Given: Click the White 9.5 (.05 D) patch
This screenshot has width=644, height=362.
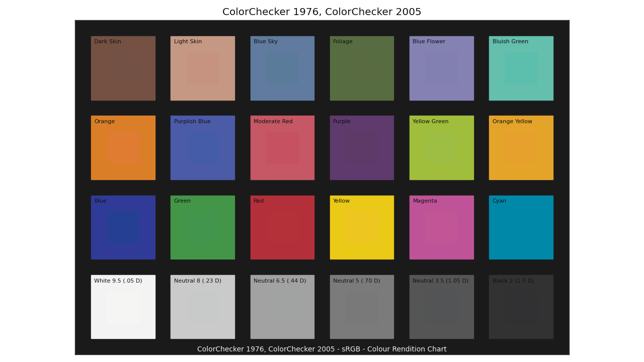Looking at the screenshot, I should point(123,307).
